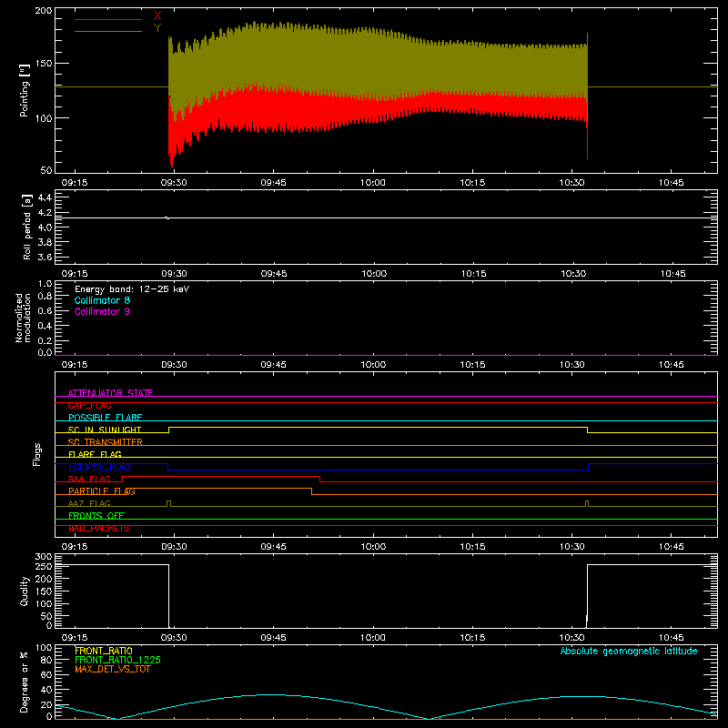
Task: Click the 10:15 tick under modulation plot
Action: (x=472, y=365)
